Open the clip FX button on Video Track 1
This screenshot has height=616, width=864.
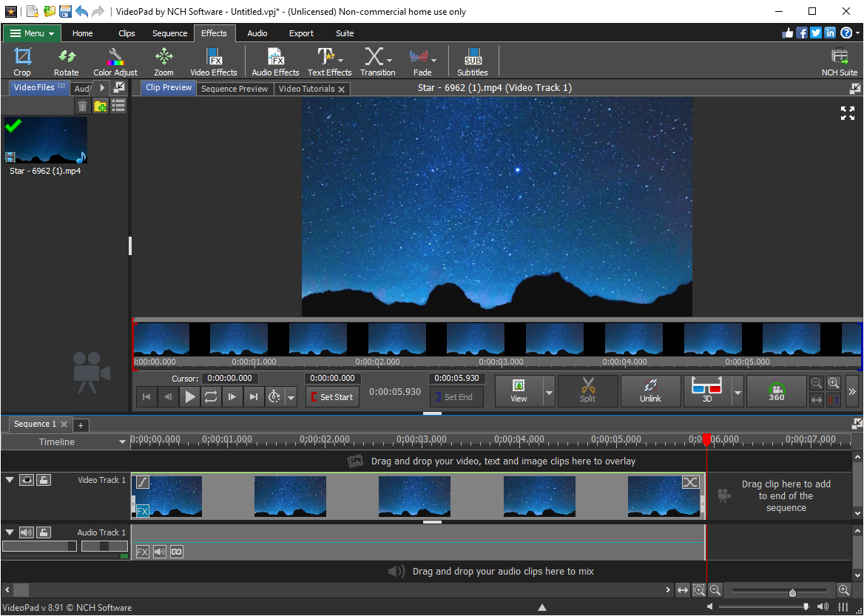(x=142, y=511)
